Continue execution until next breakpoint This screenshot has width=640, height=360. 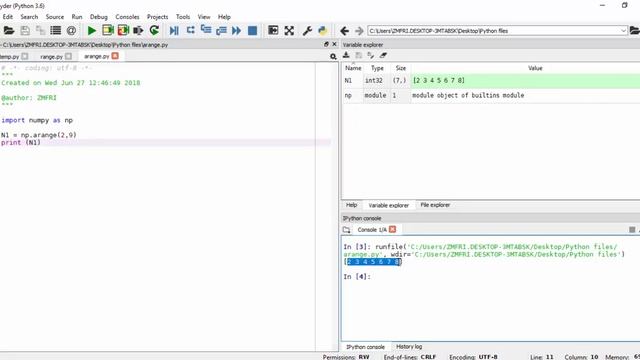236,31
